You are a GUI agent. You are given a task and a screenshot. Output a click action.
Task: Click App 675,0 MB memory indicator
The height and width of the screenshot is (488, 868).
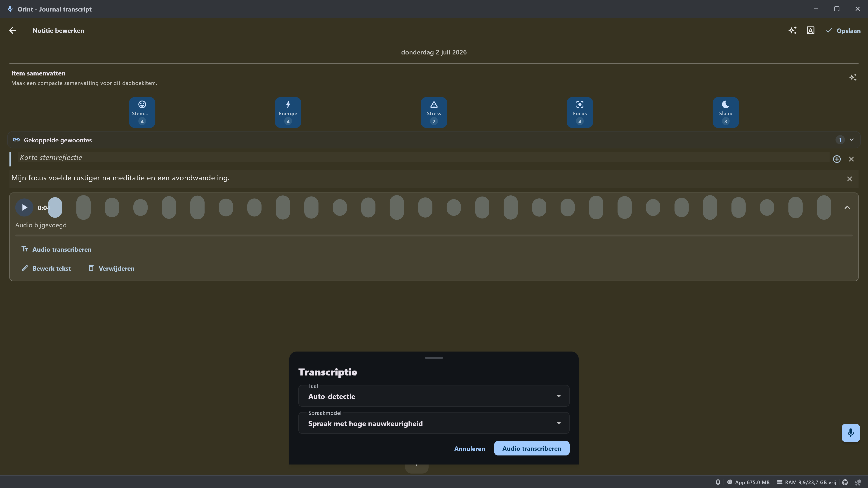tap(748, 482)
